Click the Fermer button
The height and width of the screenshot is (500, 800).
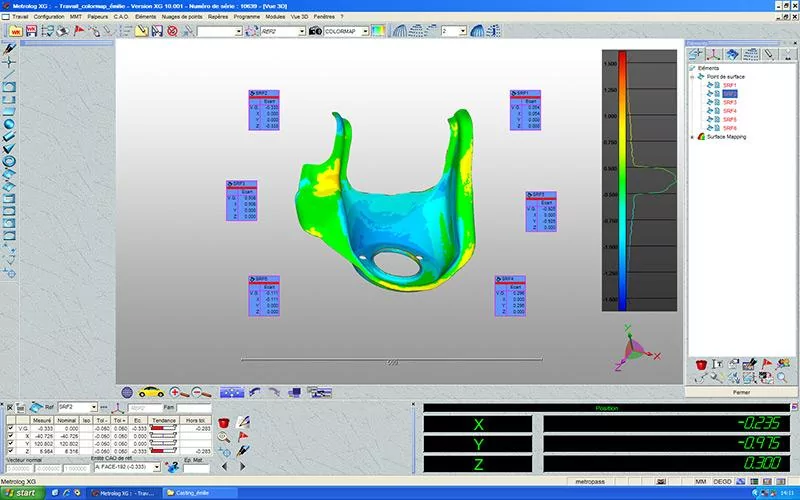point(741,392)
